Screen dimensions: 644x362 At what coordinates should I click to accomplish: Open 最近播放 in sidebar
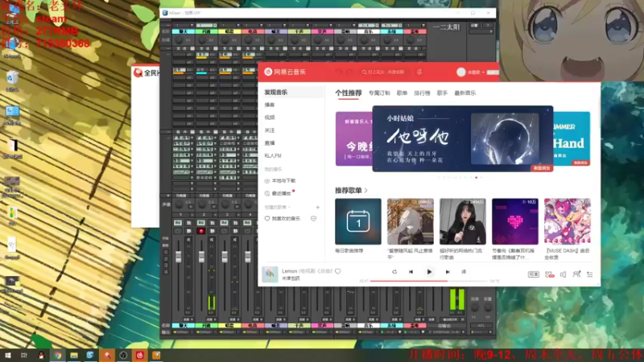[x=278, y=193]
